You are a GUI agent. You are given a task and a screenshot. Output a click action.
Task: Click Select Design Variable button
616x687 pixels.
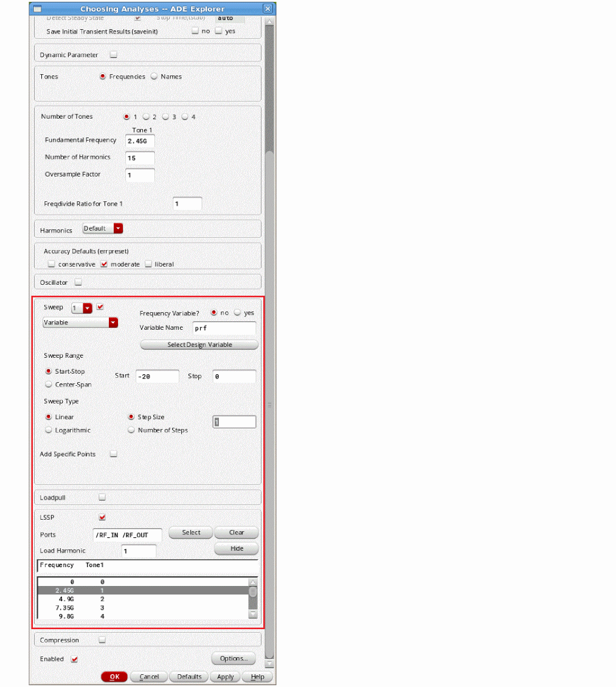199,345
